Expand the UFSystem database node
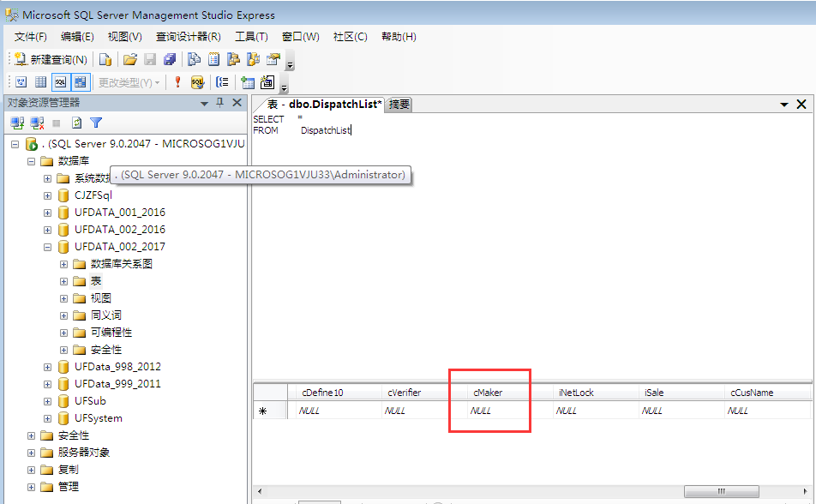This screenshot has height=504, width=816. [48, 418]
